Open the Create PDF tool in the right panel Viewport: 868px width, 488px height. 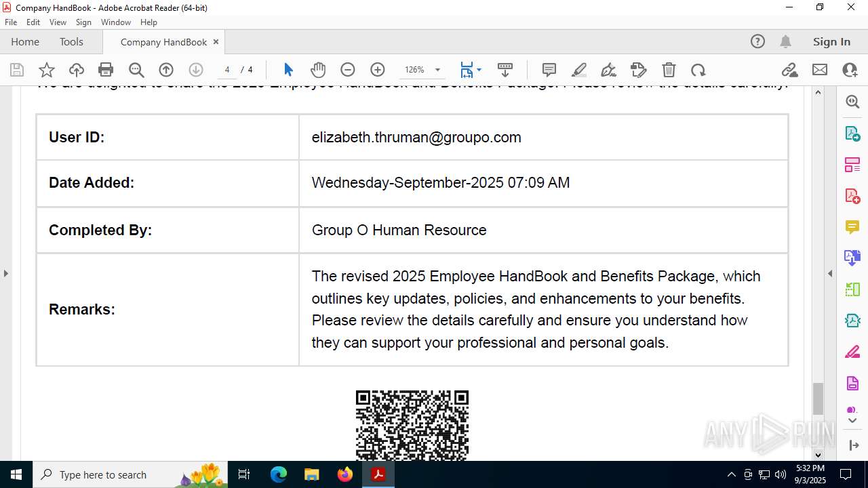[852, 196]
